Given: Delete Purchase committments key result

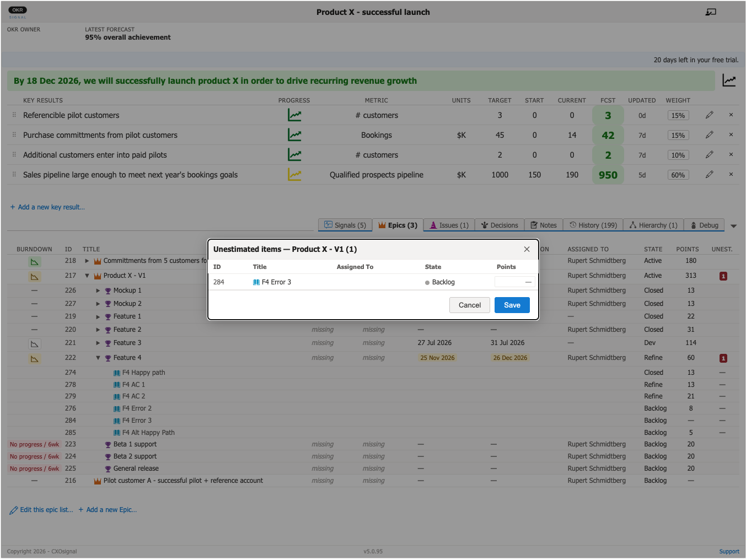Looking at the screenshot, I should coord(731,134).
